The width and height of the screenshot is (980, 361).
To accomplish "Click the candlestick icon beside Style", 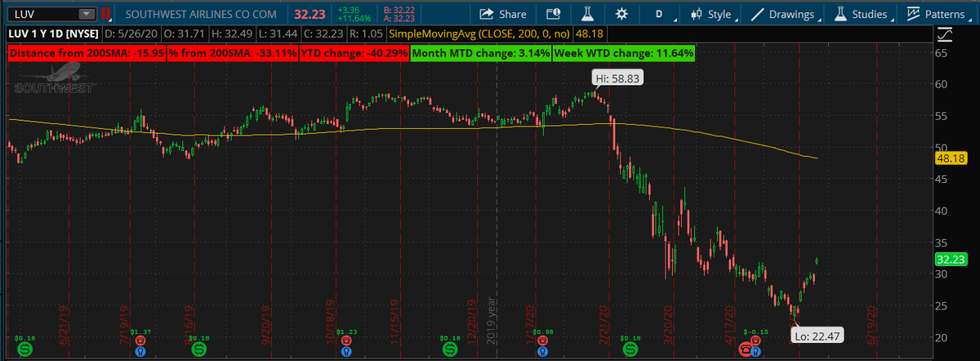I will click(x=696, y=14).
